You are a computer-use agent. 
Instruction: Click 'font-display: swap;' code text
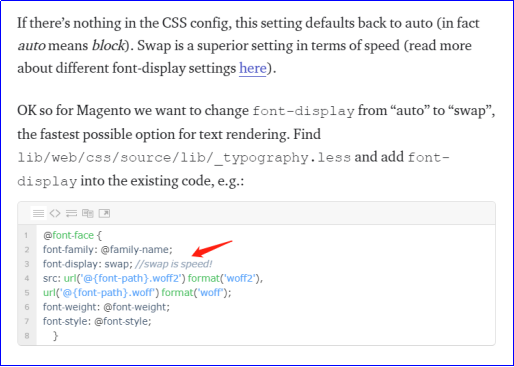[88, 264]
